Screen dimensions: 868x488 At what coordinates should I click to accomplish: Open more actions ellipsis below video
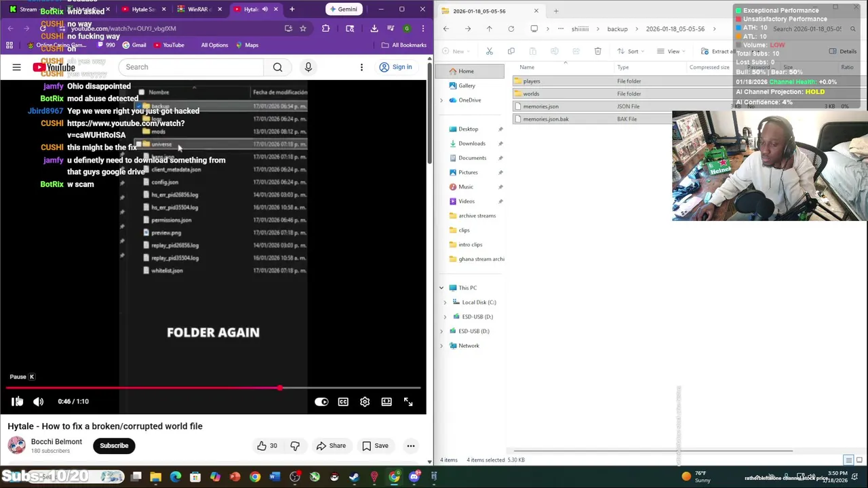411,446
